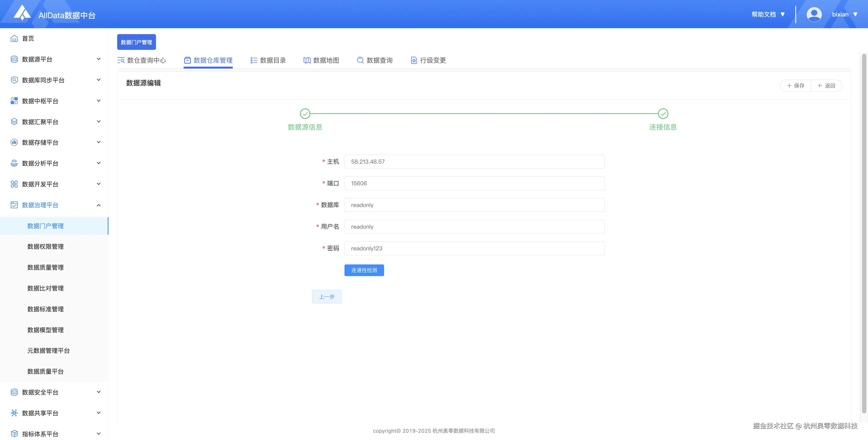Open the bixian user dropdown arrow
Viewport: 868px width, 440px height.
click(855, 14)
